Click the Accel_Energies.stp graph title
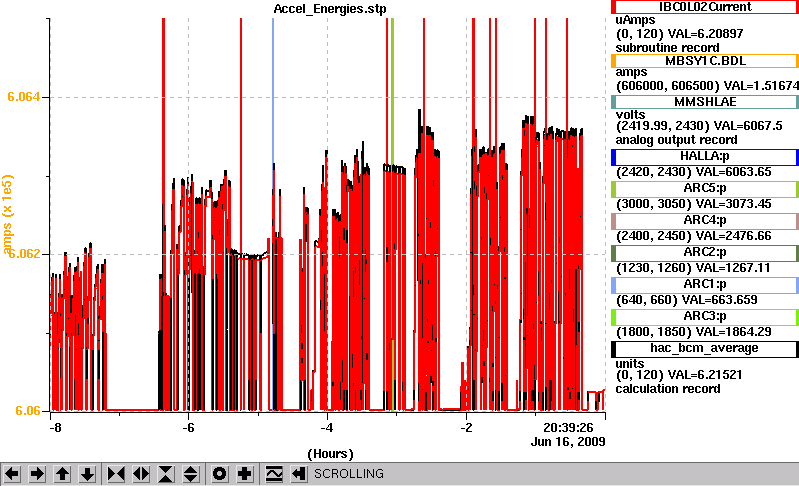Image resolution: width=799 pixels, height=486 pixels. point(330,9)
